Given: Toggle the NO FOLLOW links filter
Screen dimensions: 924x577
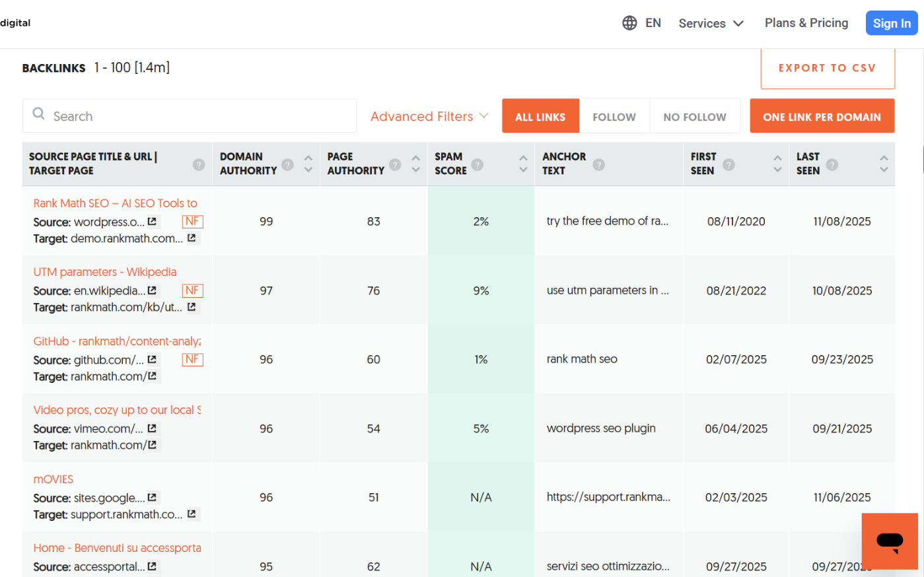Looking at the screenshot, I should [x=695, y=116].
